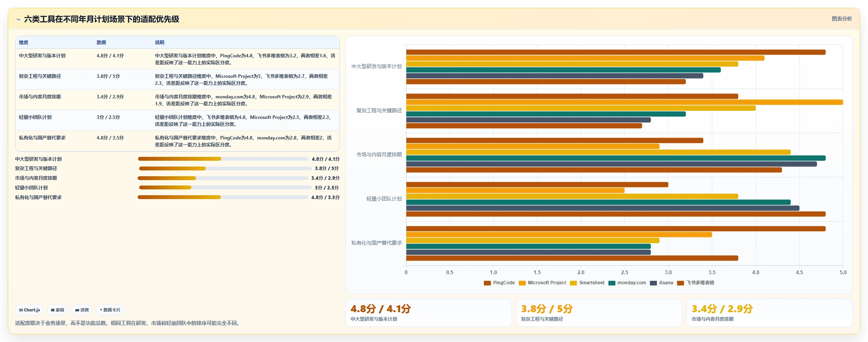Click teal monday.com bar in 市场与内容月度排期 group
This screenshot has height=342, width=868.
(616, 158)
